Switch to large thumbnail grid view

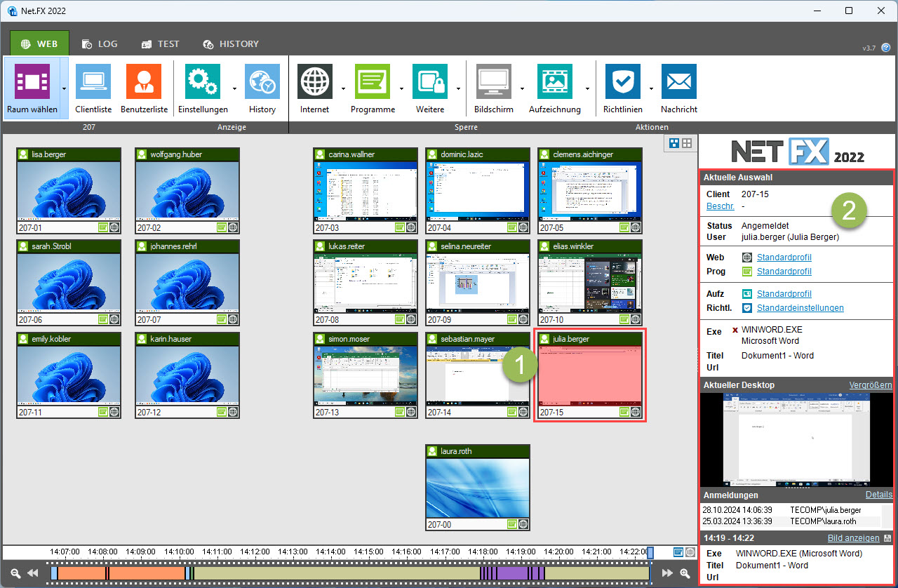(x=673, y=143)
